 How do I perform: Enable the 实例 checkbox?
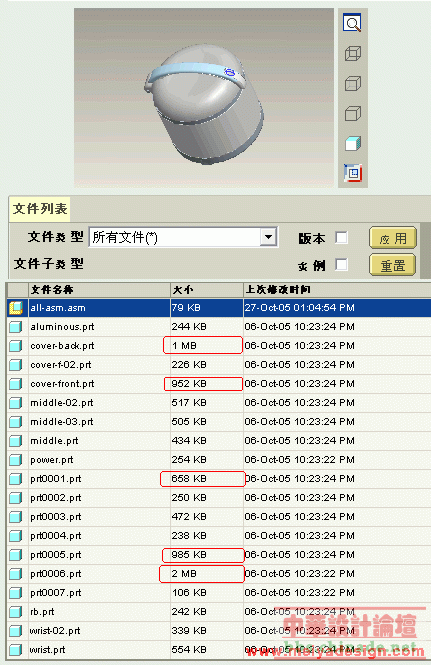[341, 265]
